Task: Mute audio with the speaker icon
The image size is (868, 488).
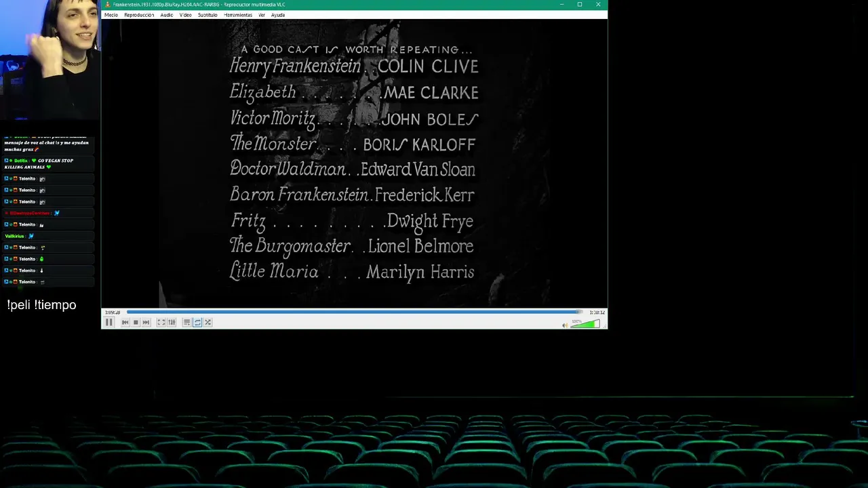Action: 565,325
